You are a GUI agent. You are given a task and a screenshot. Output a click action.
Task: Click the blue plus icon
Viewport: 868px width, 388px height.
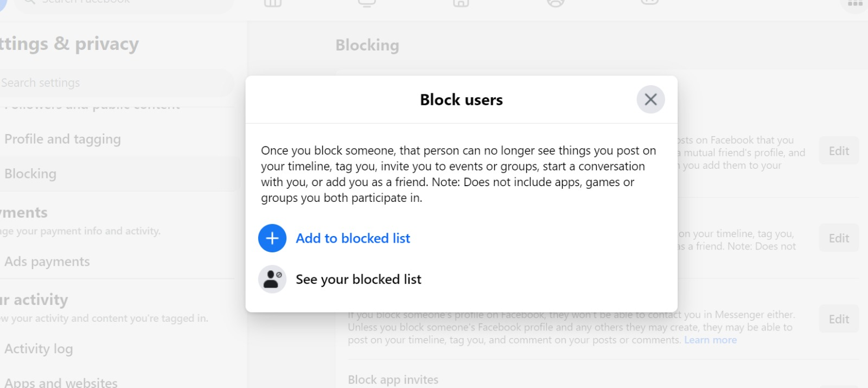272,238
